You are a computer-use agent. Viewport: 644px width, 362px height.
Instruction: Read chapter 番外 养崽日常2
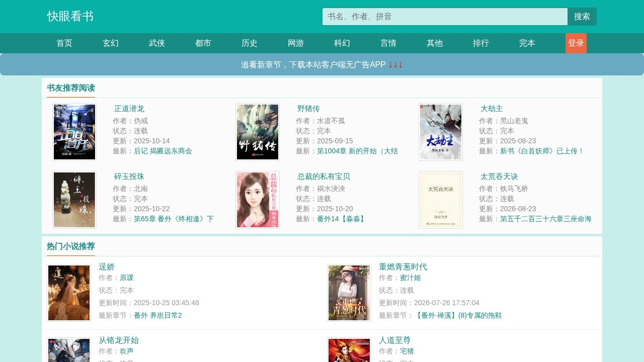[x=158, y=315]
